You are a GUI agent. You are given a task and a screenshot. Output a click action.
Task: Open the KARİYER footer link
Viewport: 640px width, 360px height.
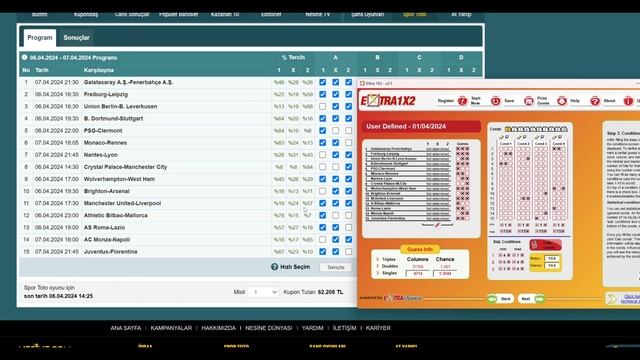pyautogui.click(x=378, y=328)
